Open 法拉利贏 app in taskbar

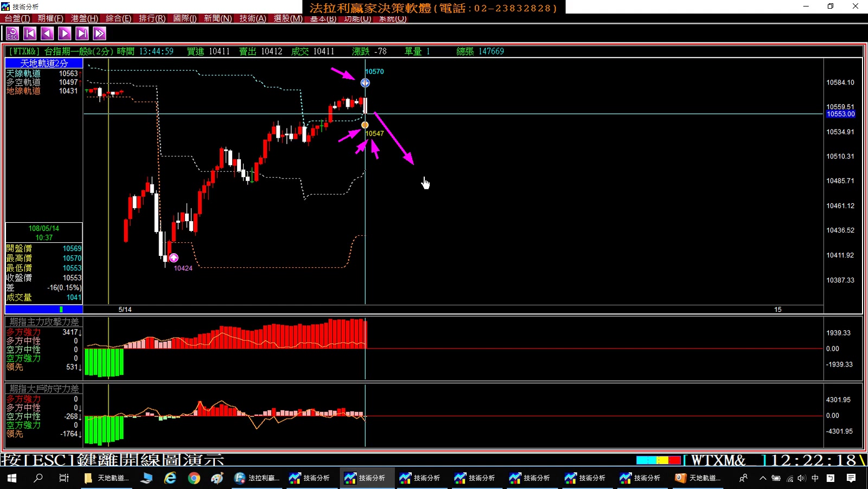[x=257, y=478]
